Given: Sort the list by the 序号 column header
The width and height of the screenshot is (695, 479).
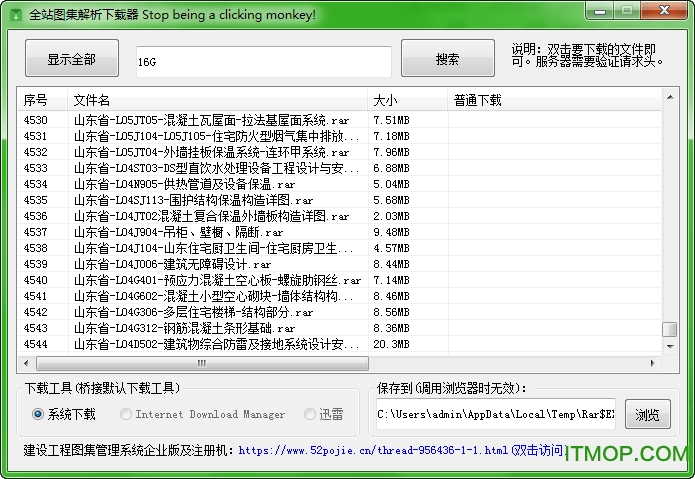Looking at the screenshot, I should coord(36,100).
